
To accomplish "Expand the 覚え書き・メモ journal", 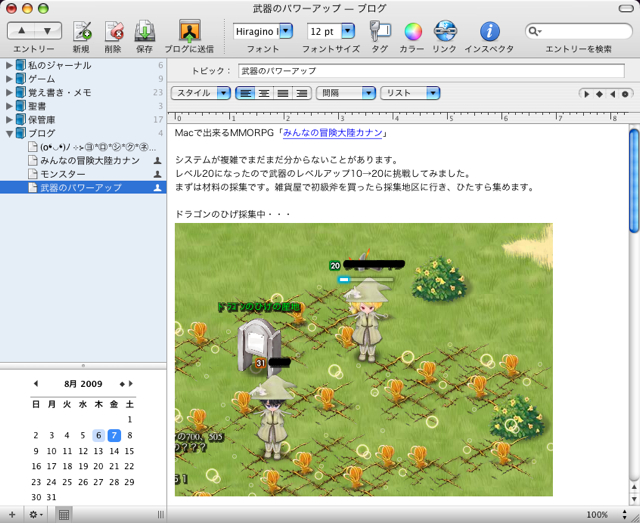I will pyautogui.click(x=9, y=93).
